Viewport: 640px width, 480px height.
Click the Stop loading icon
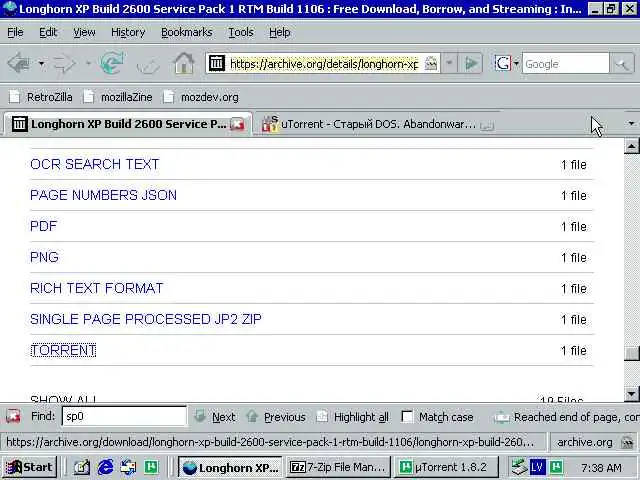pos(148,64)
